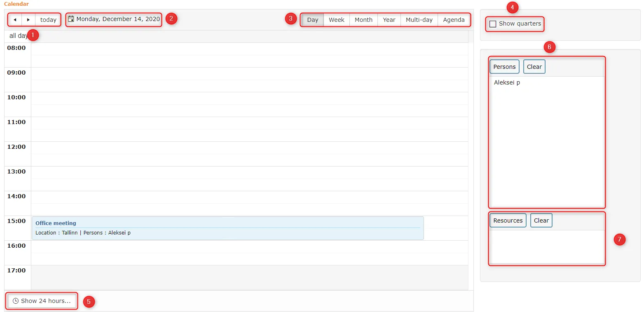The height and width of the screenshot is (312, 644).
Task: Click the 11:00 time label
Action: 16,122
